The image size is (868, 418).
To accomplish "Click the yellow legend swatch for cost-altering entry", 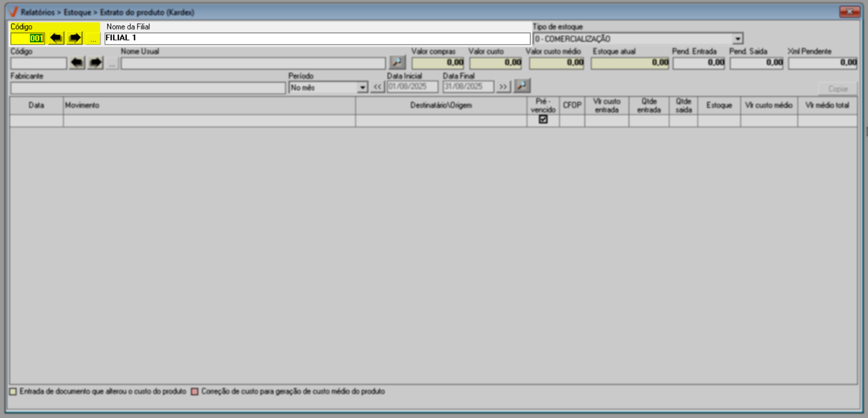I will (x=13, y=392).
